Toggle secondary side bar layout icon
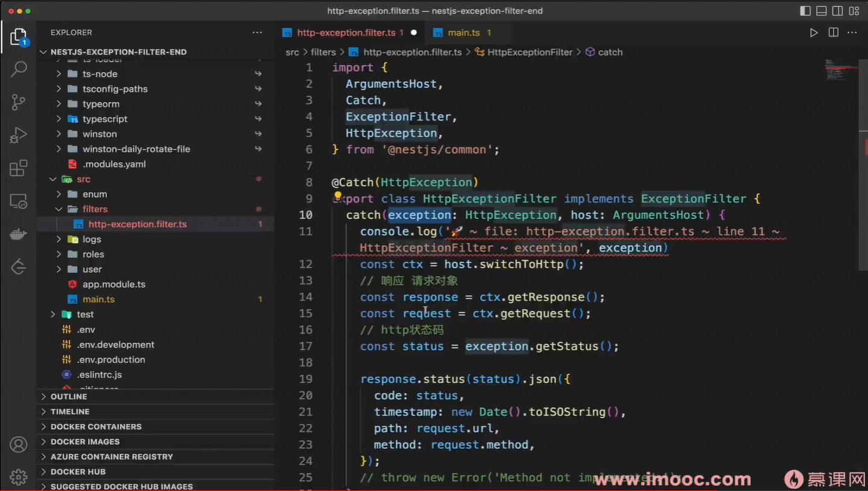868x491 pixels. tap(838, 11)
